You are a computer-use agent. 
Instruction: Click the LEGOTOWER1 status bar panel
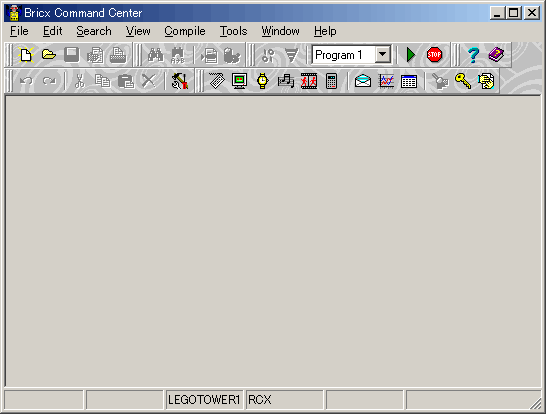(204, 400)
